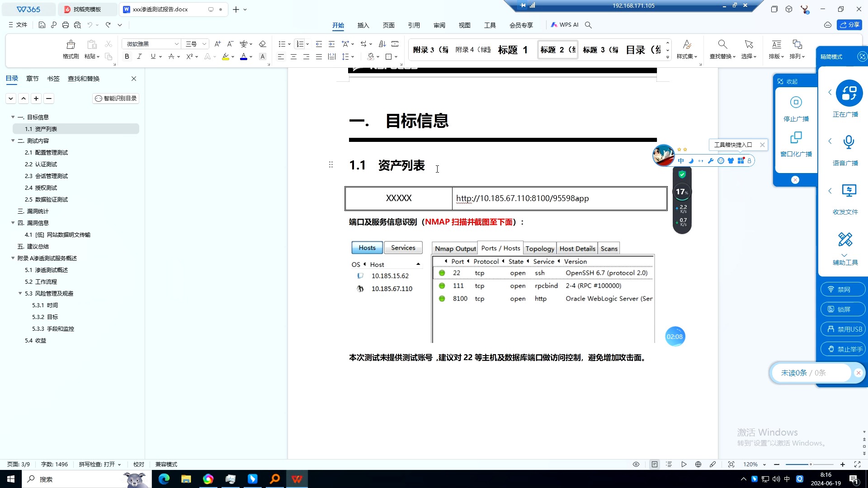Open the font size dropdown
Screen dimensions: 868x488
tap(204, 44)
